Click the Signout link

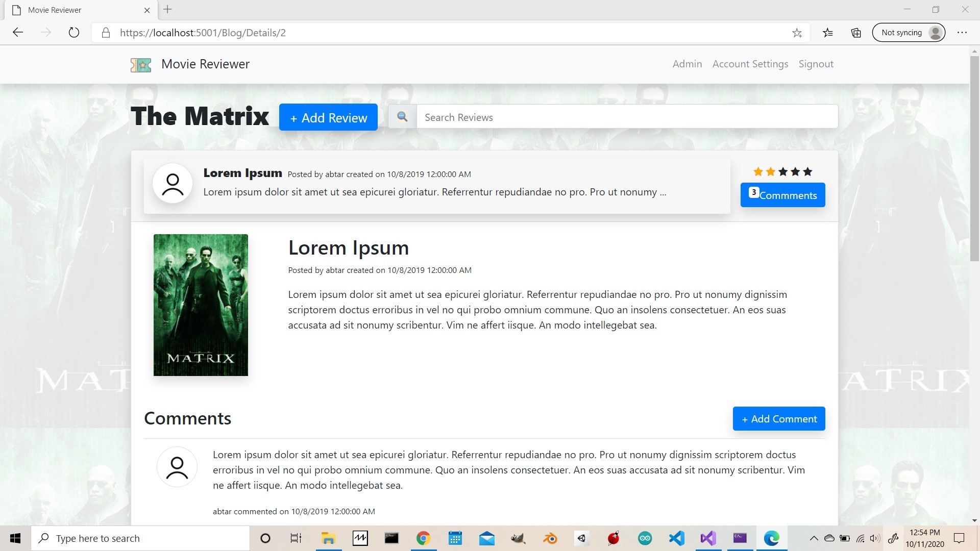tap(816, 64)
